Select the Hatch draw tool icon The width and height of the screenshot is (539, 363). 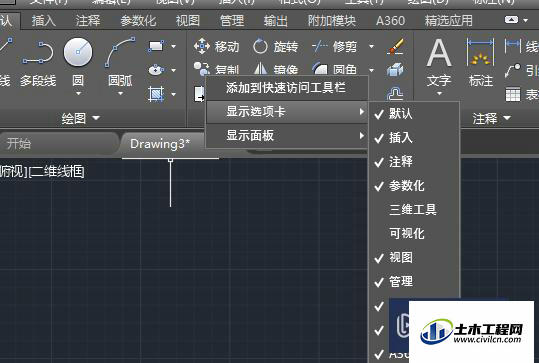[x=156, y=94]
